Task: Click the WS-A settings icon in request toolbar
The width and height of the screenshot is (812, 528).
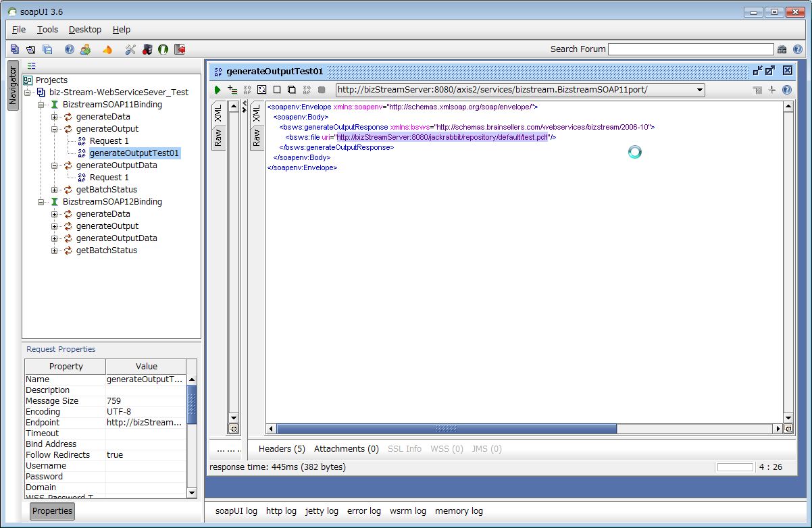Action: pos(757,90)
